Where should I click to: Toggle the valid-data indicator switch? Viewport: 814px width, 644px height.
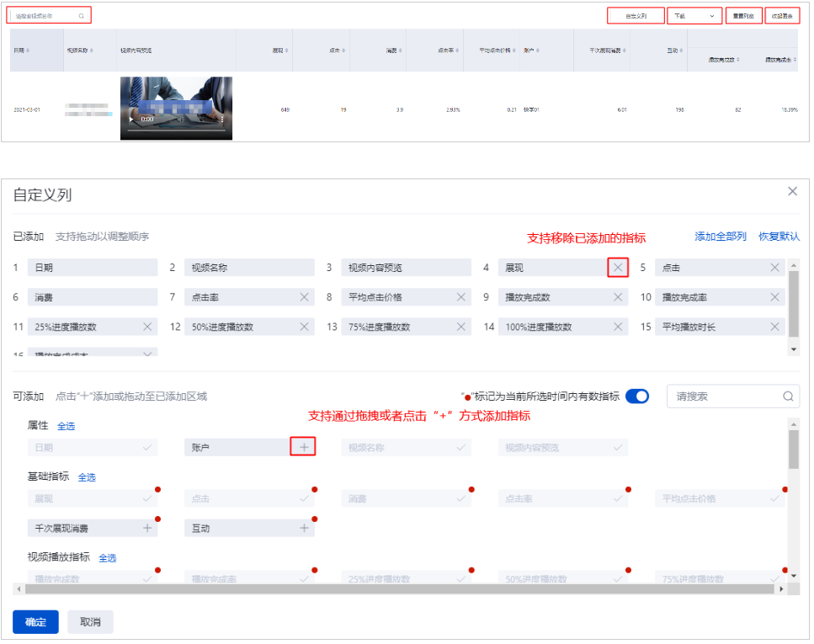(637, 397)
